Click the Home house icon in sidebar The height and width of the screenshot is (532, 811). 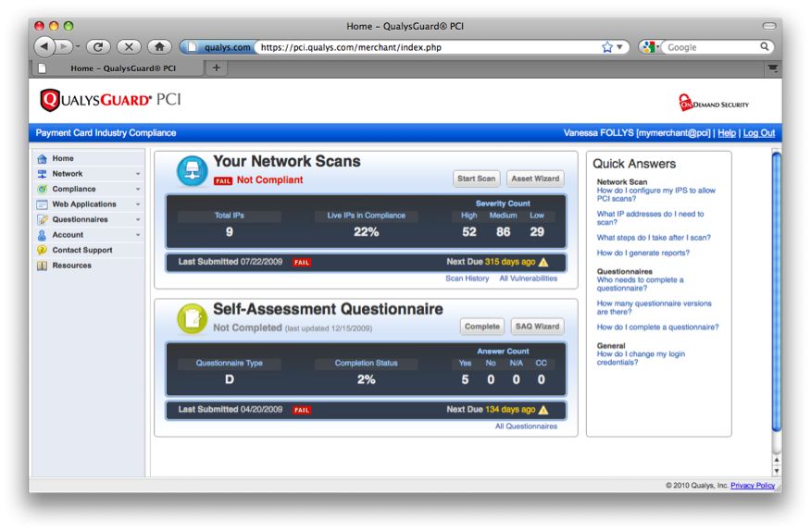[x=42, y=159]
